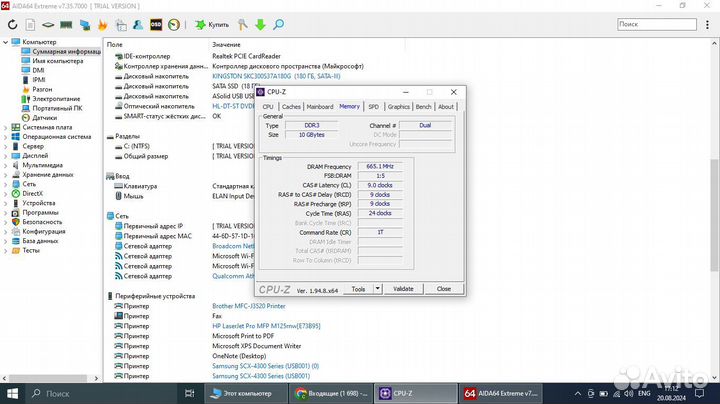This screenshot has width=720, height=404.
Task: Open Samsung SCX-4300 Series (USB001) (0) link
Action: (265, 366)
